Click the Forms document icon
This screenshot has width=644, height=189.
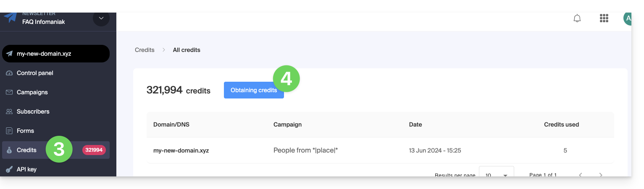pos(9,131)
